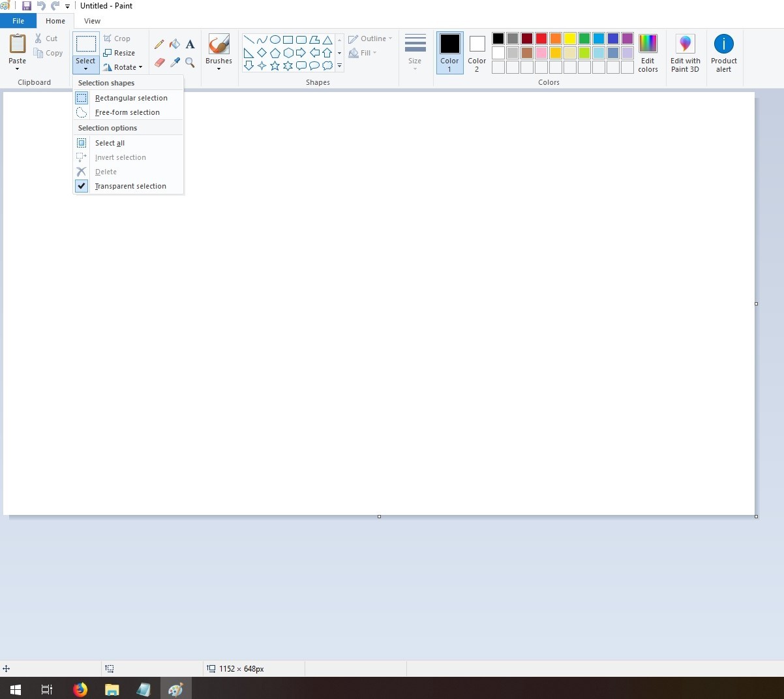The width and height of the screenshot is (784, 699).
Task: Click the Cut button
Action: point(46,39)
